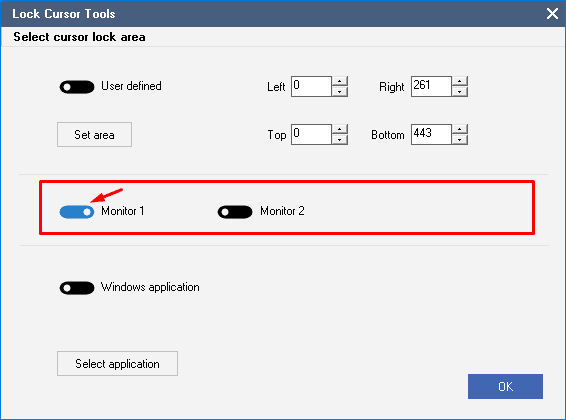Image resolution: width=566 pixels, height=420 pixels.
Task: Decrease the Top value with down arrow
Action: pyautogui.click(x=340, y=140)
